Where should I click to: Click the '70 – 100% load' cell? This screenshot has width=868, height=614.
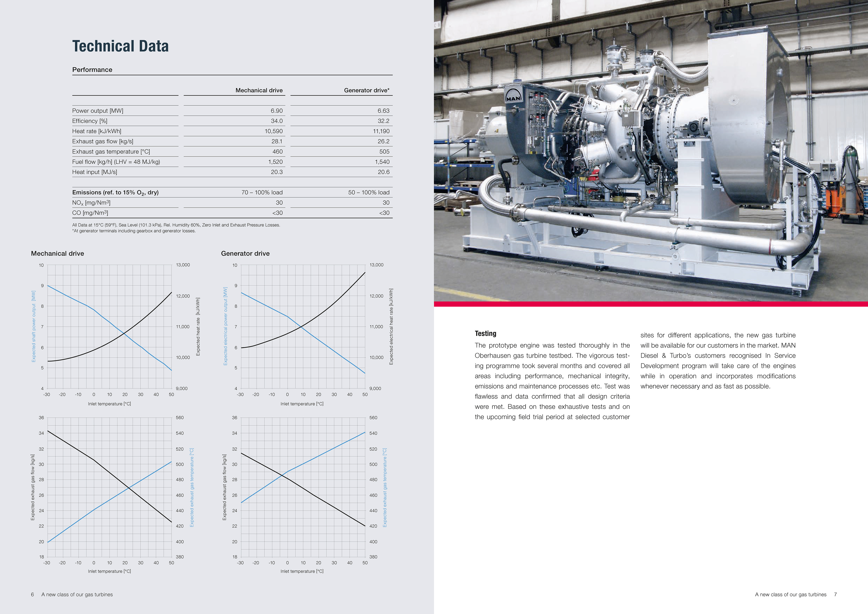click(x=262, y=192)
